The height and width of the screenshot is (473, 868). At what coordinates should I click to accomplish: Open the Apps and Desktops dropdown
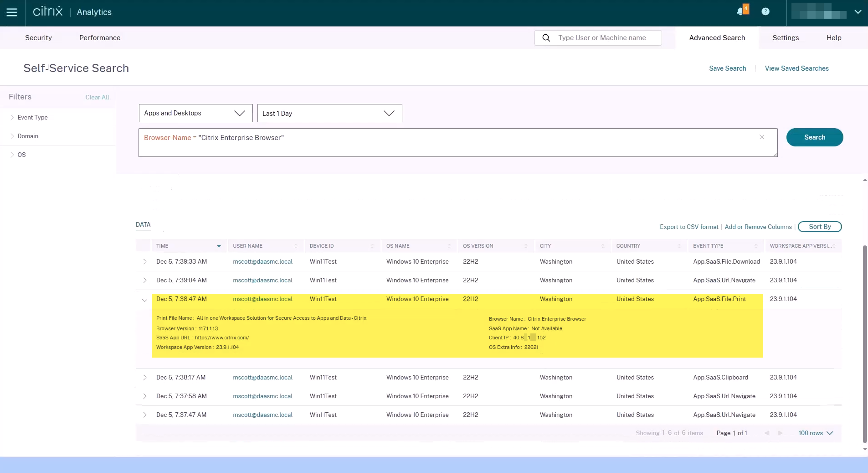click(195, 113)
